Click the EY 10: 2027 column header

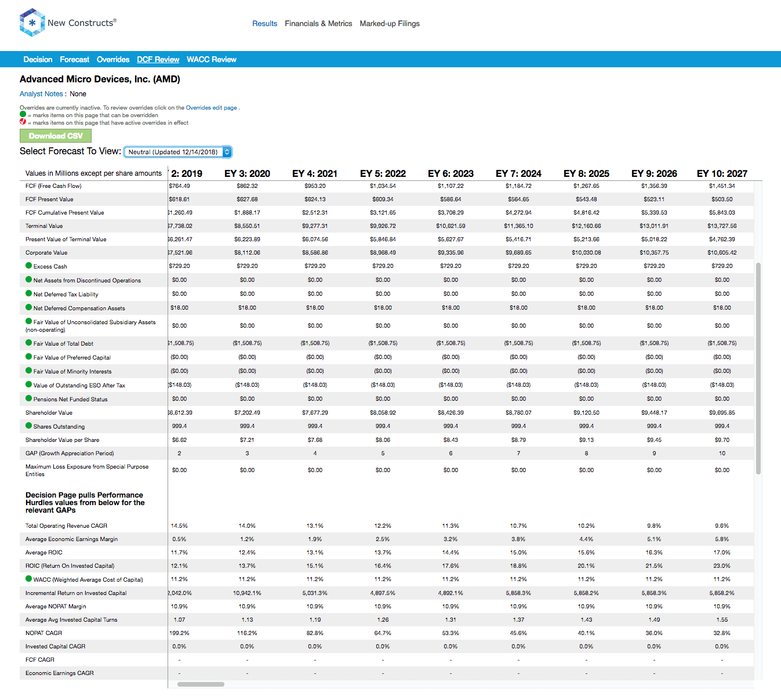(x=722, y=173)
